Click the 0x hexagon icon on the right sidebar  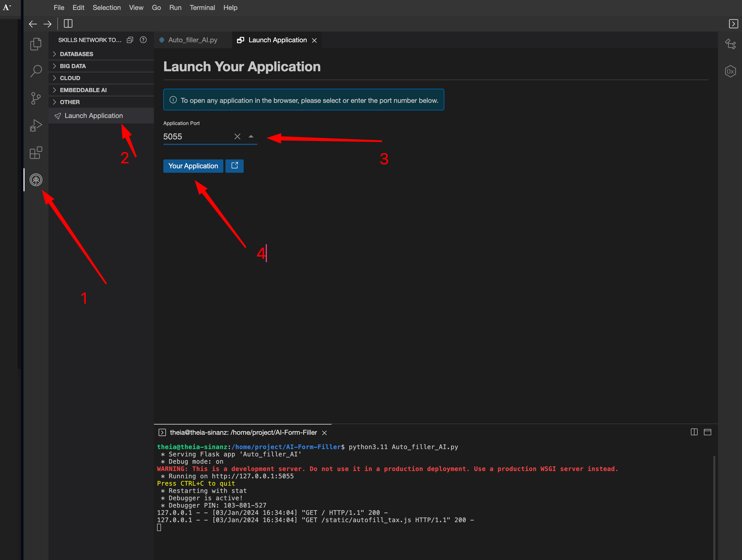coord(730,71)
